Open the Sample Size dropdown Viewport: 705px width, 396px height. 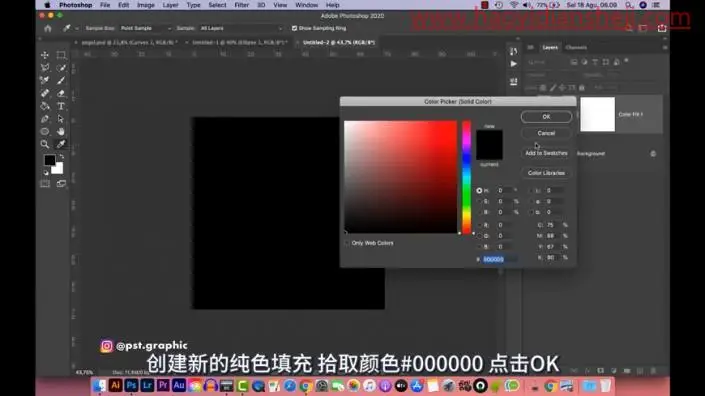click(x=146, y=28)
